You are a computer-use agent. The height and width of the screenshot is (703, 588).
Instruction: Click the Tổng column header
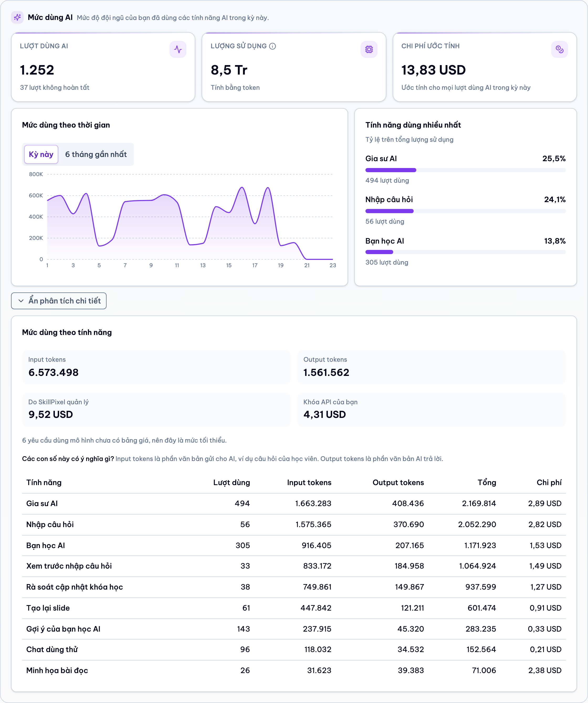pos(487,482)
